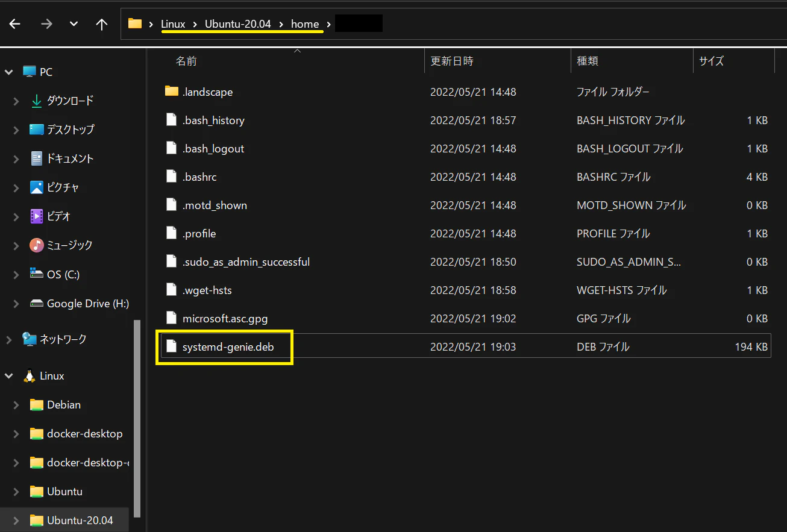Select the ミュージック music icon
The height and width of the screenshot is (532, 787).
point(37,245)
